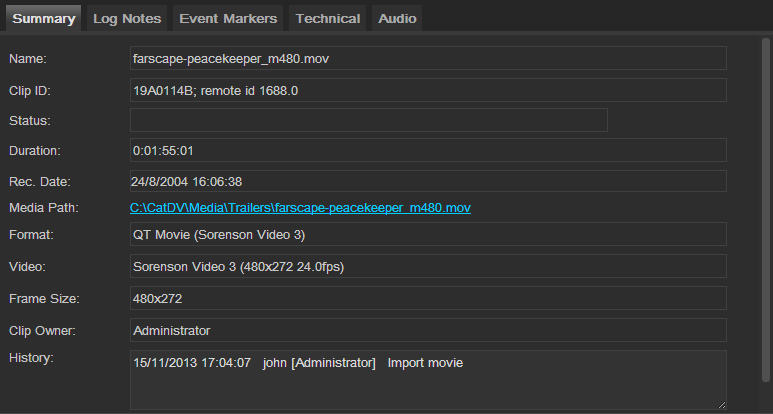This screenshot has width=773, height=414.
Task: Click the Video field Sorenson Video 3
Action: click(x=428, y=266)
